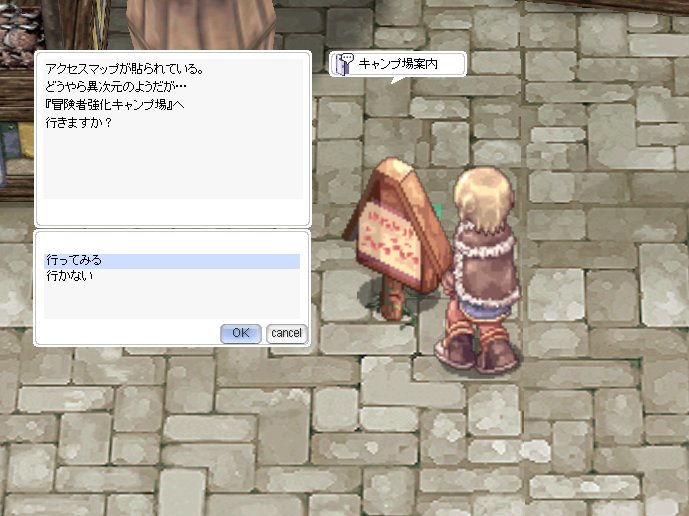The image size is (689, 516).
Task: Select the 行ってみる option
Action: [x=172, y=261]
